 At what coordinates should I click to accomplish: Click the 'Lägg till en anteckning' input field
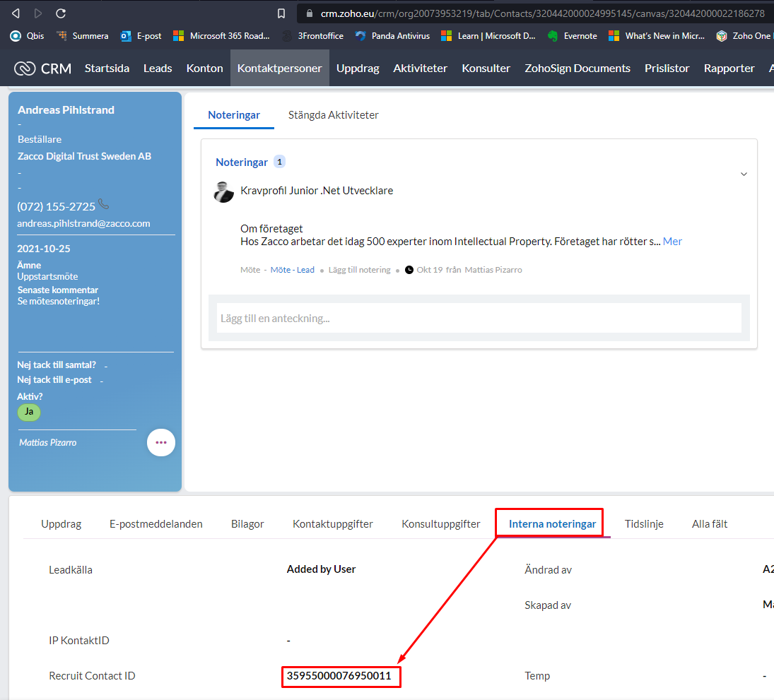pos(479,318)
